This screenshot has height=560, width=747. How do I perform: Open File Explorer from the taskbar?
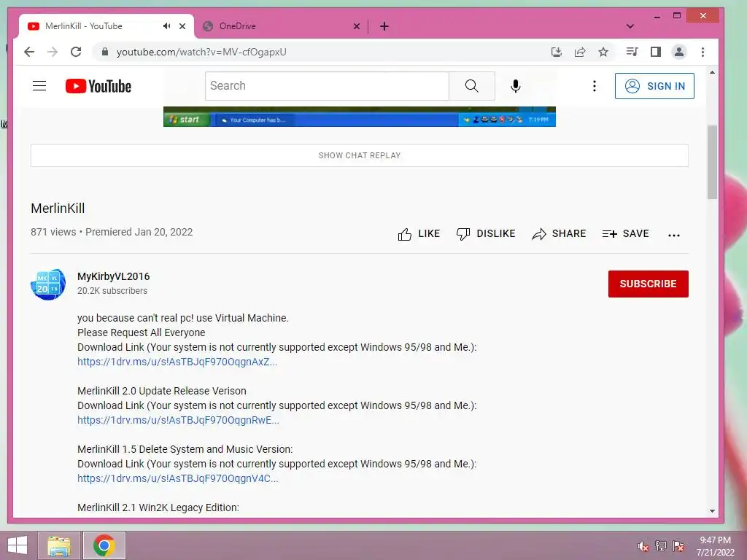tap(58, 545)
